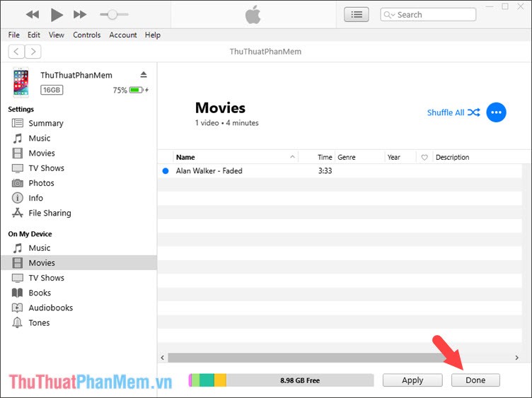Start playback with the play button
532x398 pixels.
coord(57,15)
